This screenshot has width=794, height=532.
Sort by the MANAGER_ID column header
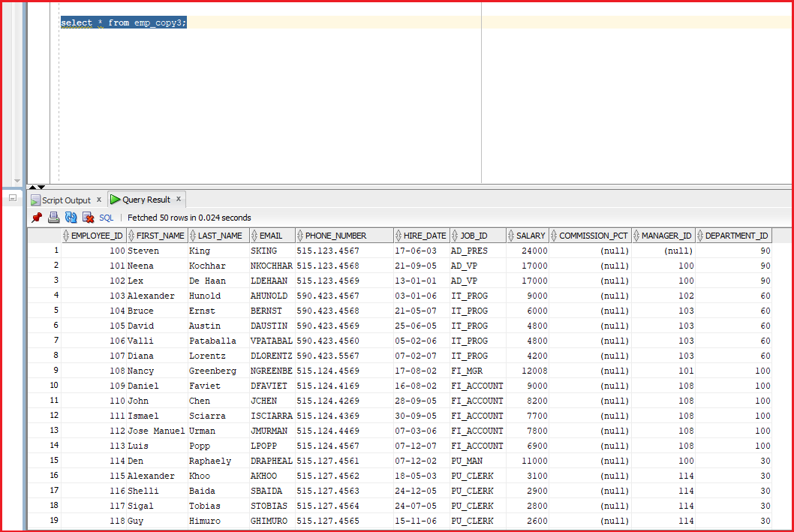[x=663, y=236]
